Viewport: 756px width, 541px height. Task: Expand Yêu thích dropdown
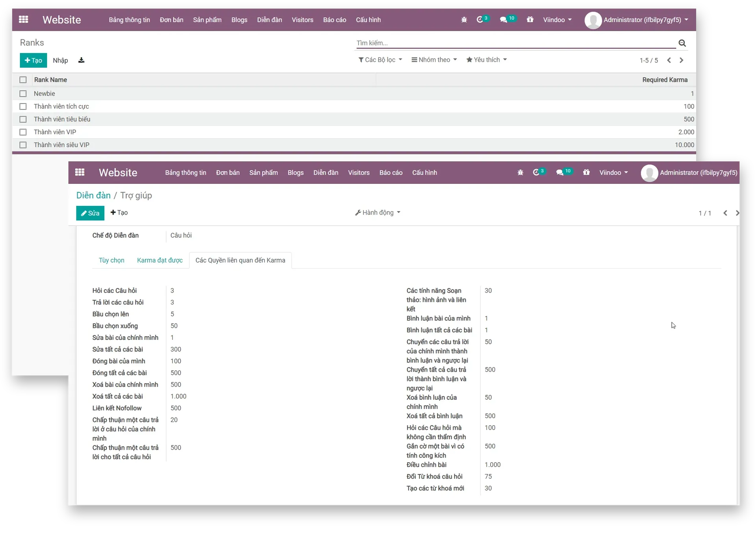point(487,60)
